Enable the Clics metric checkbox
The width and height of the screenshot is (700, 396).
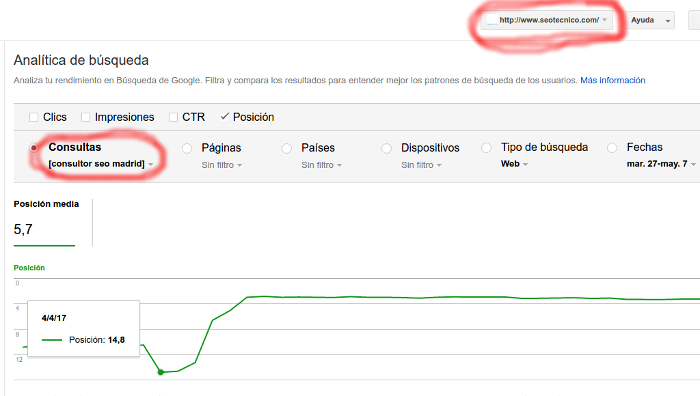point(33,117)
